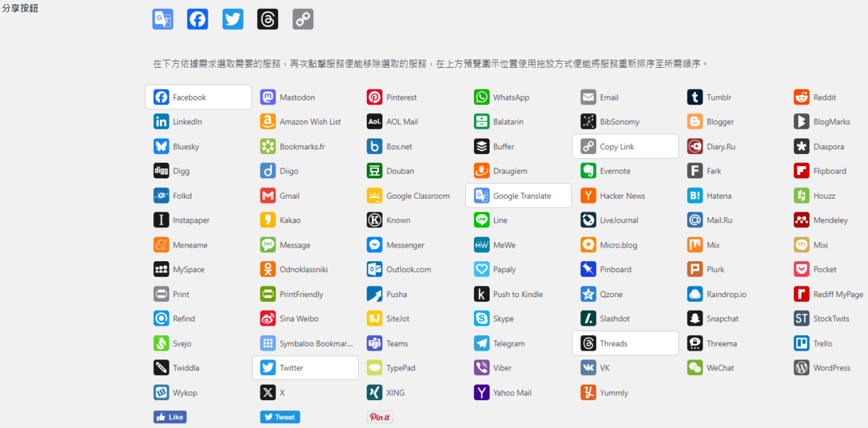Screen dimensions: 868x428
Task: Click the Facebook Like button
Action: point(170,417)
